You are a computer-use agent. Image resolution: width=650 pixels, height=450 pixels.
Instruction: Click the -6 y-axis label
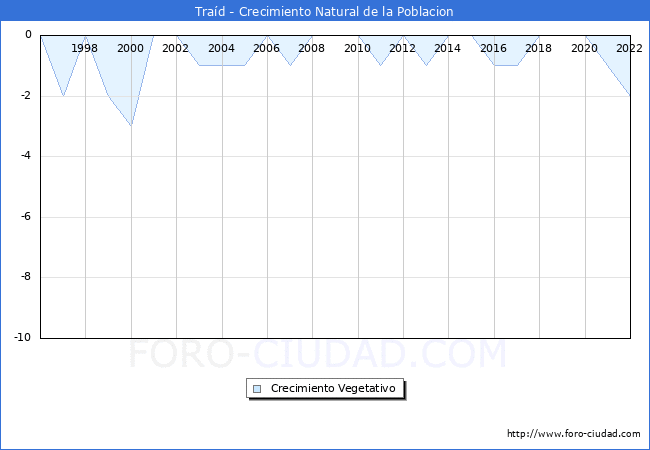[26, 216]
